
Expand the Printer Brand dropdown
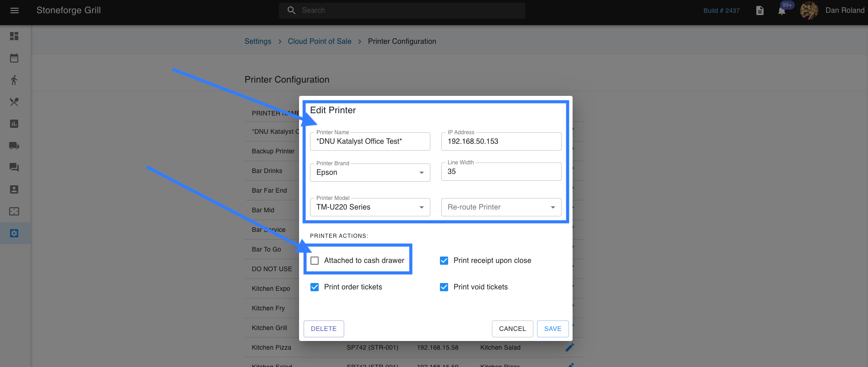[370, 173]
